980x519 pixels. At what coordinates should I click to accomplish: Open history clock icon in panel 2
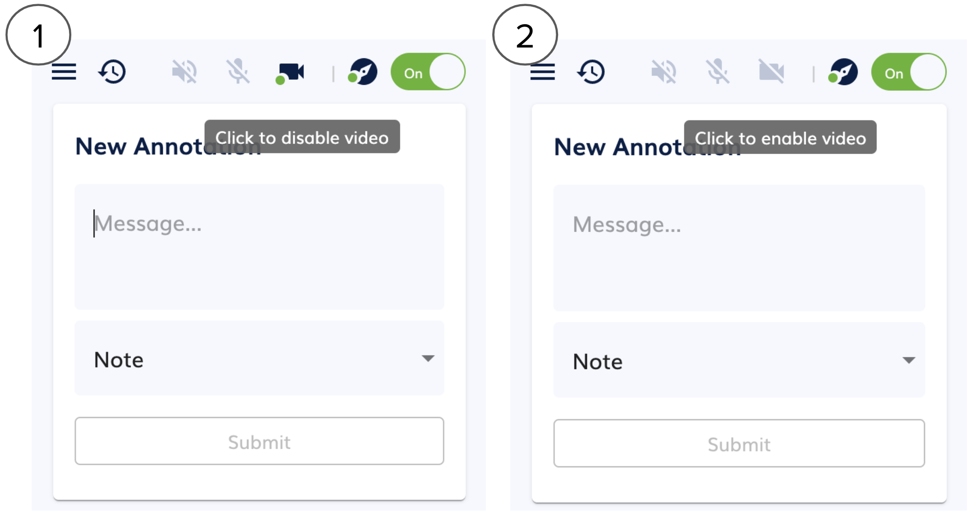pyautogui.click(x=592, y=72)
